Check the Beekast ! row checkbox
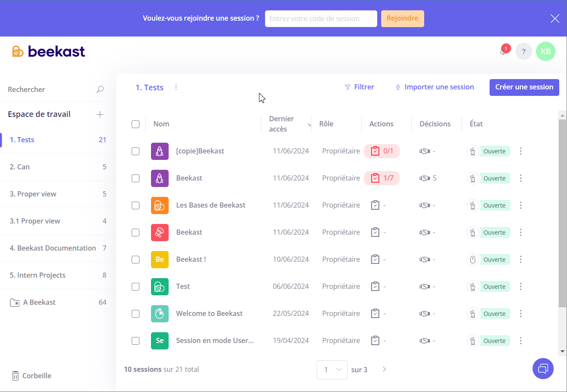Image resolution: width=567 pixels, height=392 pixels. [136, 260]
